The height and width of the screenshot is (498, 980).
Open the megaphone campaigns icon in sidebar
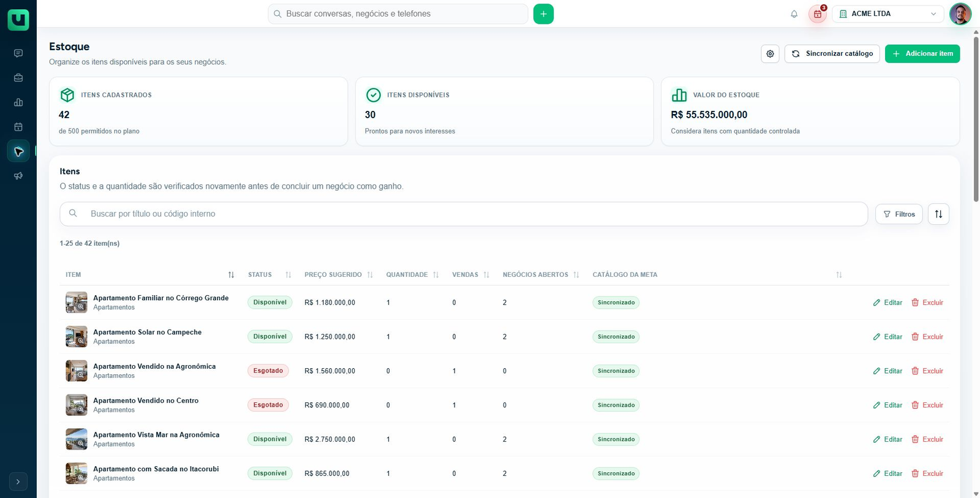[18, 176]
